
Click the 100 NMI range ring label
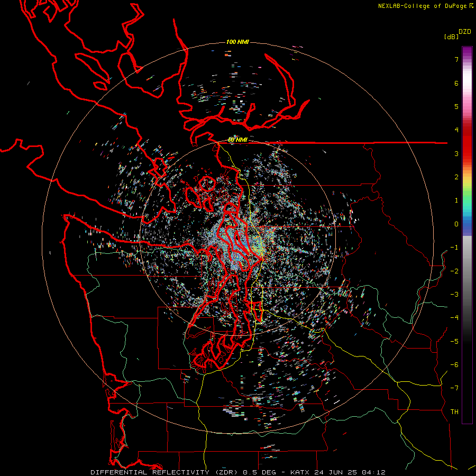pyautogui.click(x=237, y=42)
